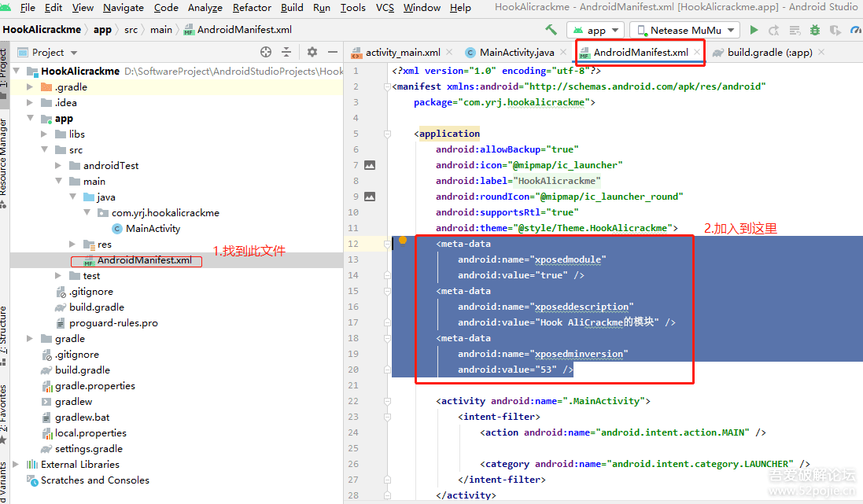863x504 pixels.
Task: Select gradlew.bat file
Action: [82, 418]
